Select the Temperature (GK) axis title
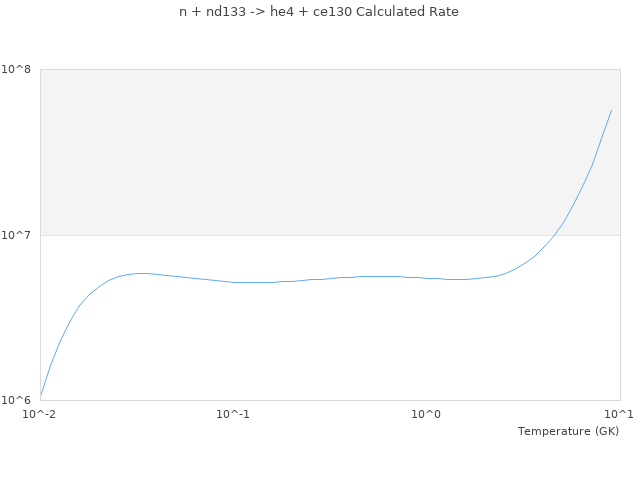Viewport: 640px width, 480px height. click(x=568, y=431)
